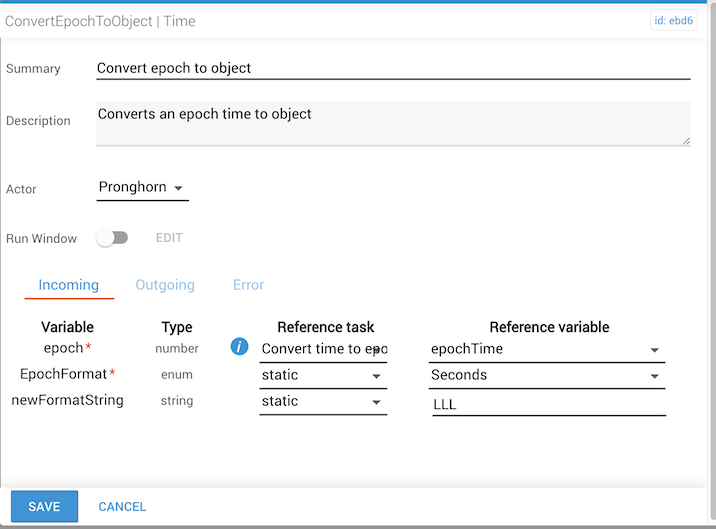Open the newFormatString static Reference task dropdown
The image size is (716, 529).
click(x=322, y=401)
